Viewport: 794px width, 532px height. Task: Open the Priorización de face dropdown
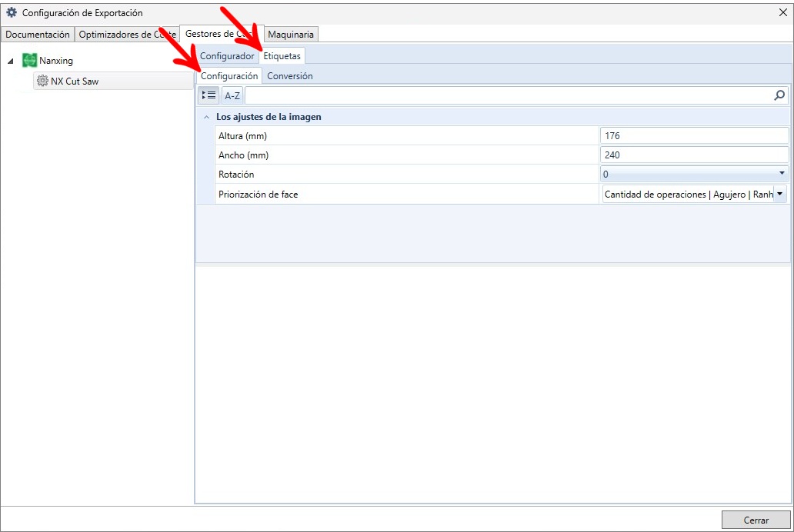coord(780,194)
